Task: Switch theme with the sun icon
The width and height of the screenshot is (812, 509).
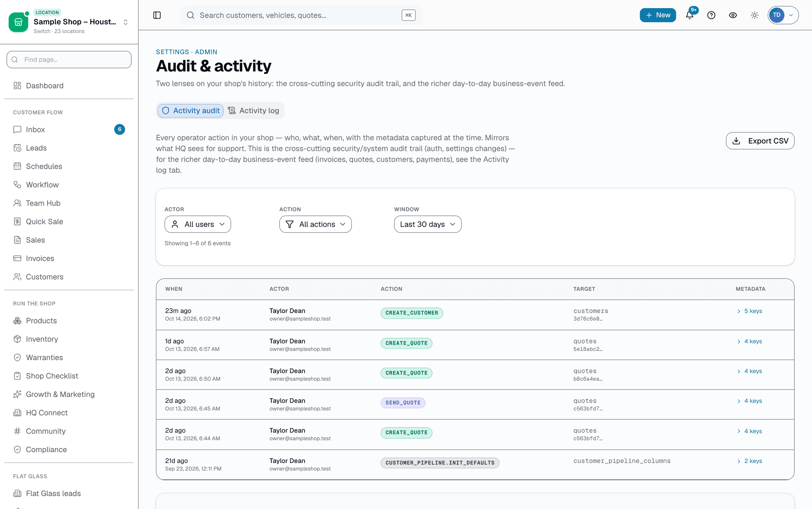Action: tap(754, 15)
